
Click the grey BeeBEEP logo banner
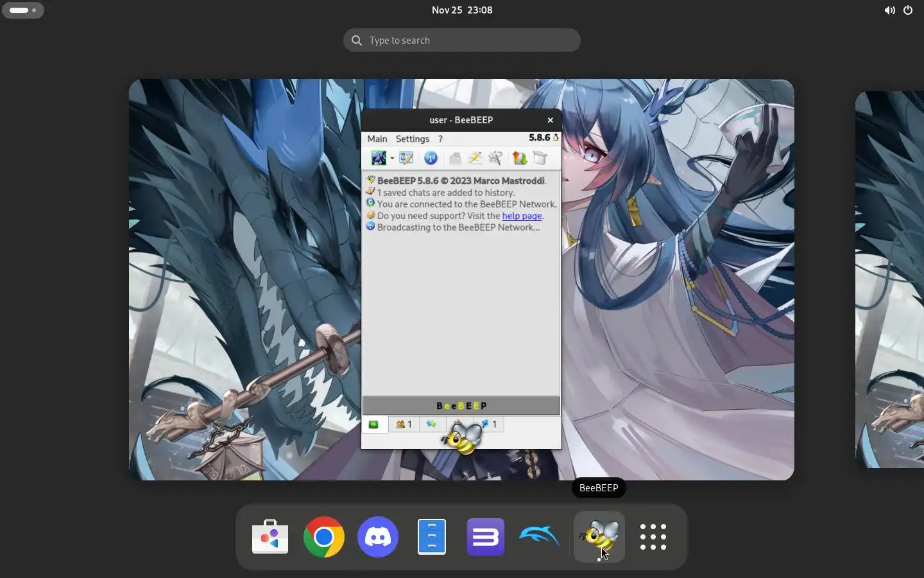click(461, 406)
